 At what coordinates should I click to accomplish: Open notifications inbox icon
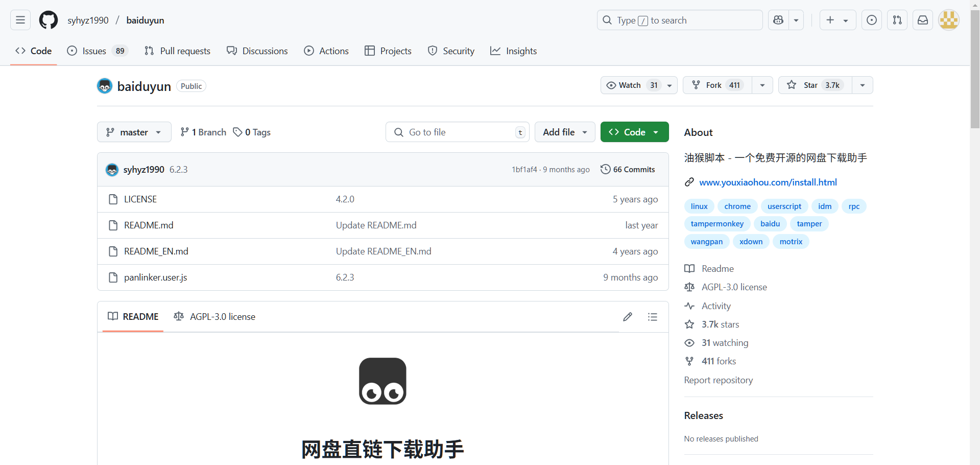click(923, 20)
